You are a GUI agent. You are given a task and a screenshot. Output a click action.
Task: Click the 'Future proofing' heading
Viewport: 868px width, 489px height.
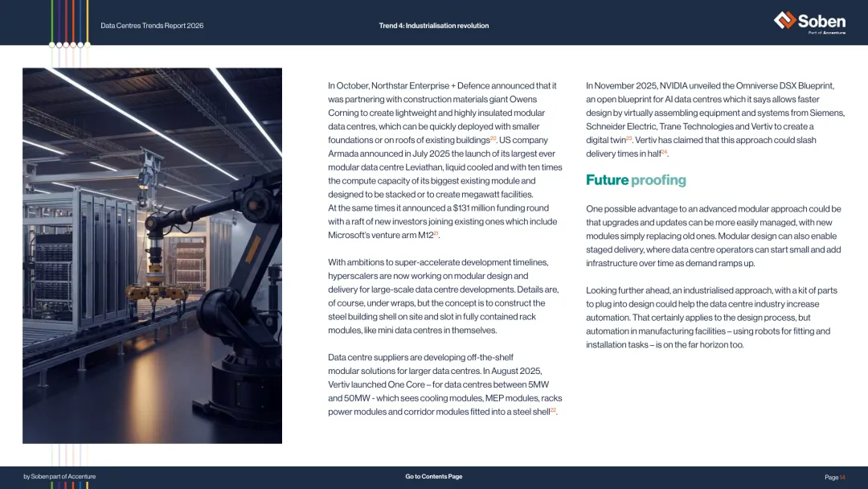pyautogui.click(x=636, y=180)
